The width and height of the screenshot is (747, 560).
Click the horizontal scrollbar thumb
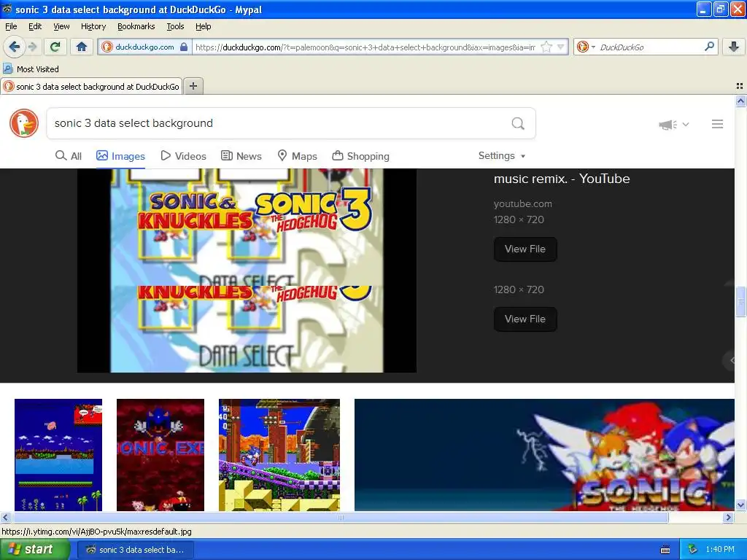[x=341, y=517]
